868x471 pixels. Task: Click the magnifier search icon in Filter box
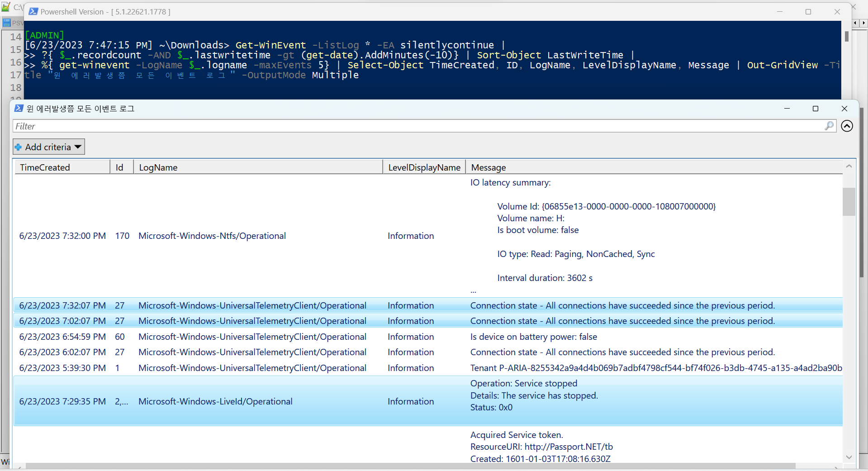(829, 126)
